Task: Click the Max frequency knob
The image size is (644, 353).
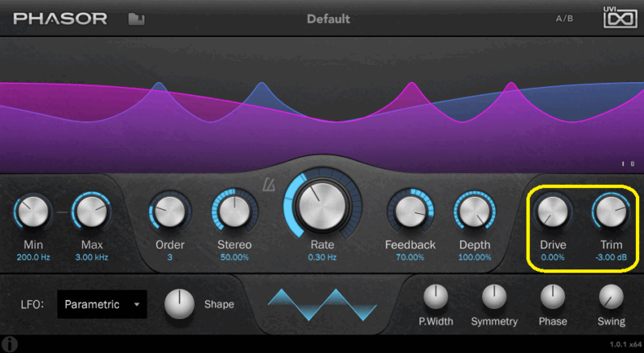Action: (x=92, y=211)
